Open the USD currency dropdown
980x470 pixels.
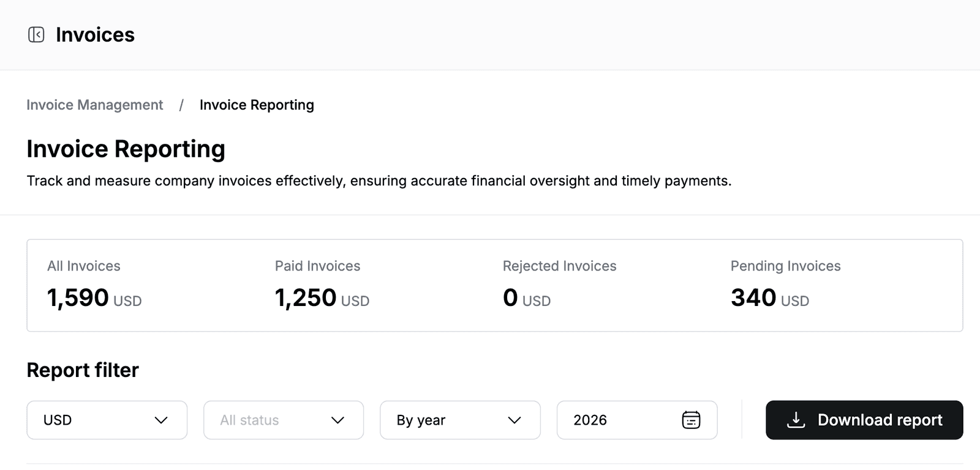coord(107,420)
